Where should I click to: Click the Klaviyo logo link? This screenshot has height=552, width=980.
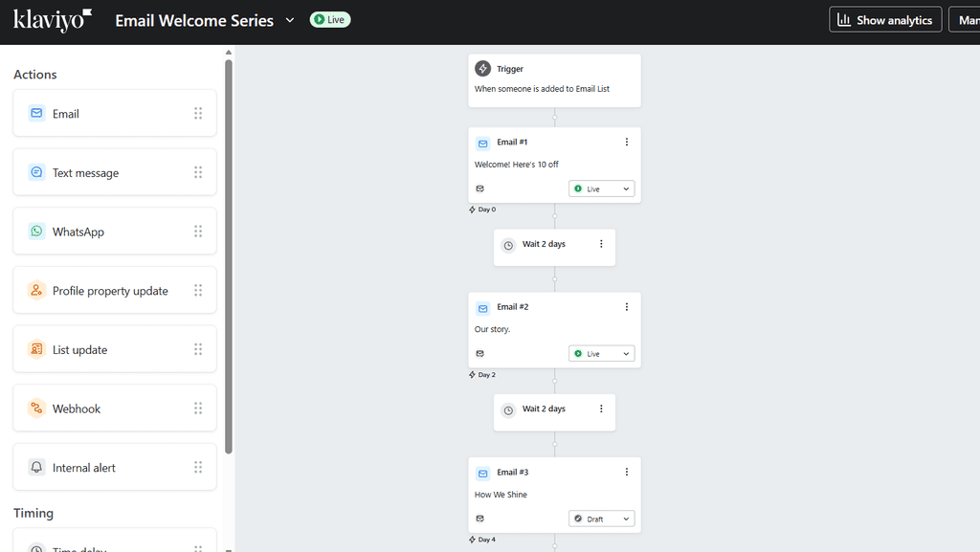click(x=53, y=20)
